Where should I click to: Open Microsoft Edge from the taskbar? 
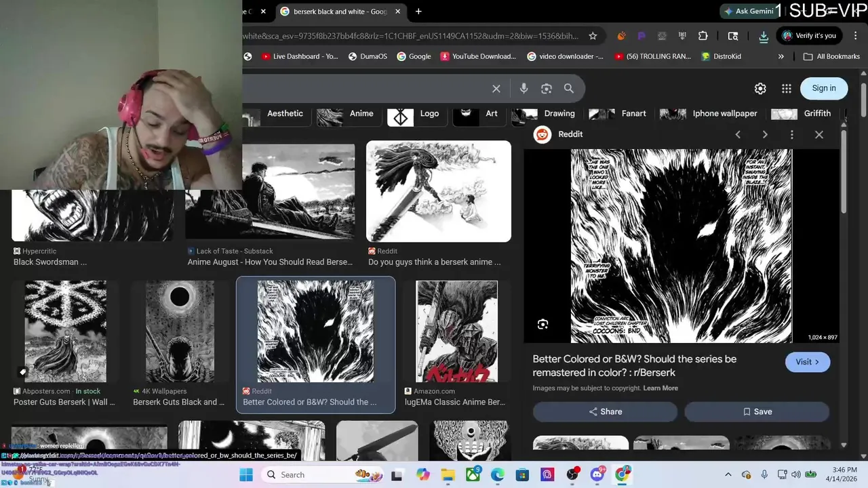(497, 474)
